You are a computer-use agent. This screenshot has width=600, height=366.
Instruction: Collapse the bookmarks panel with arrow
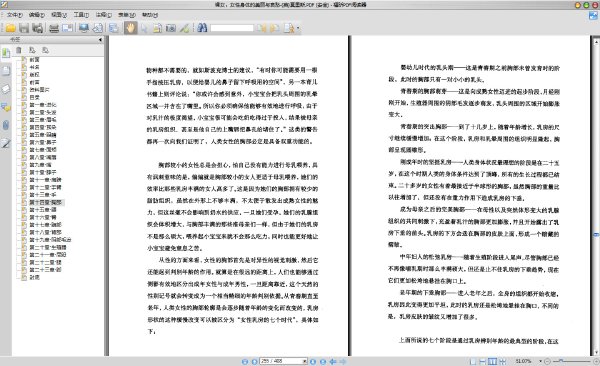100,39
